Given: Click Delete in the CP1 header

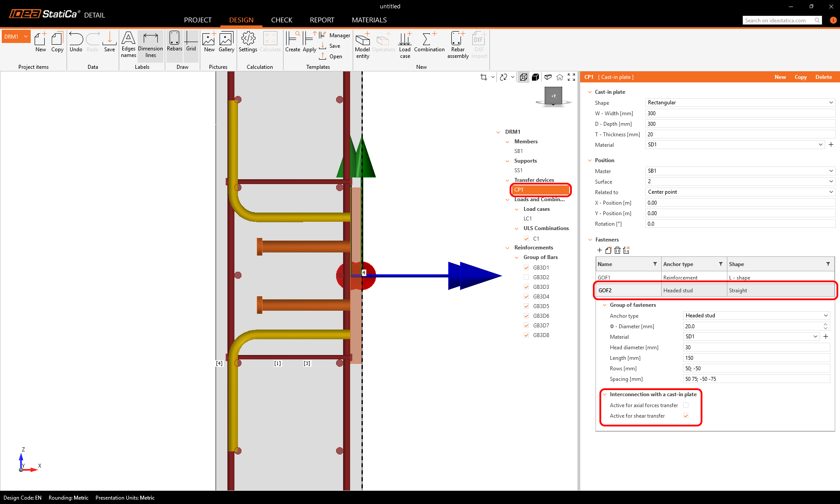Looking at the screenshot, I should [x=823, y=77].
